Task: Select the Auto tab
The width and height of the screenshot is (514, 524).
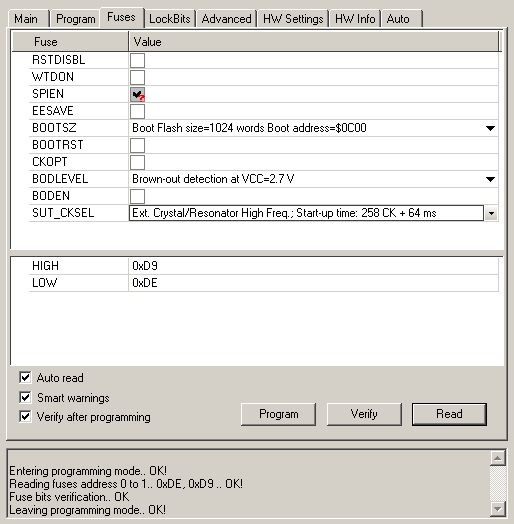Action: tap(401, 19)
